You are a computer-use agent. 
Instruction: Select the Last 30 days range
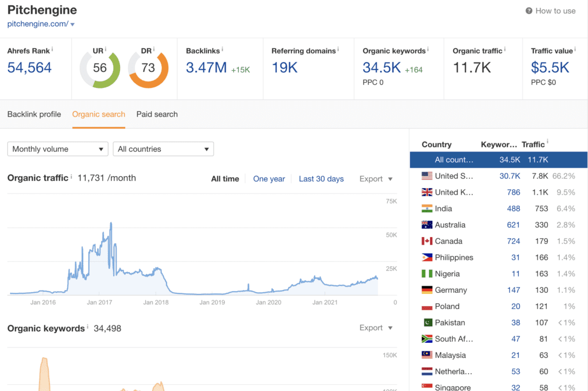pyautogui.click(x=321, y=179)
